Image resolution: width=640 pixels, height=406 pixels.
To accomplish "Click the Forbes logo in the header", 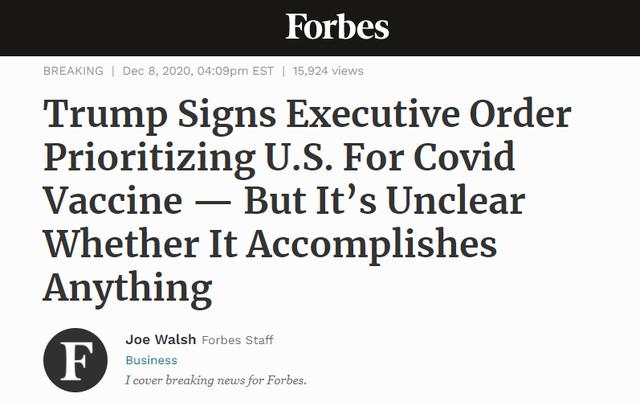I will click(x=337, y=27).
